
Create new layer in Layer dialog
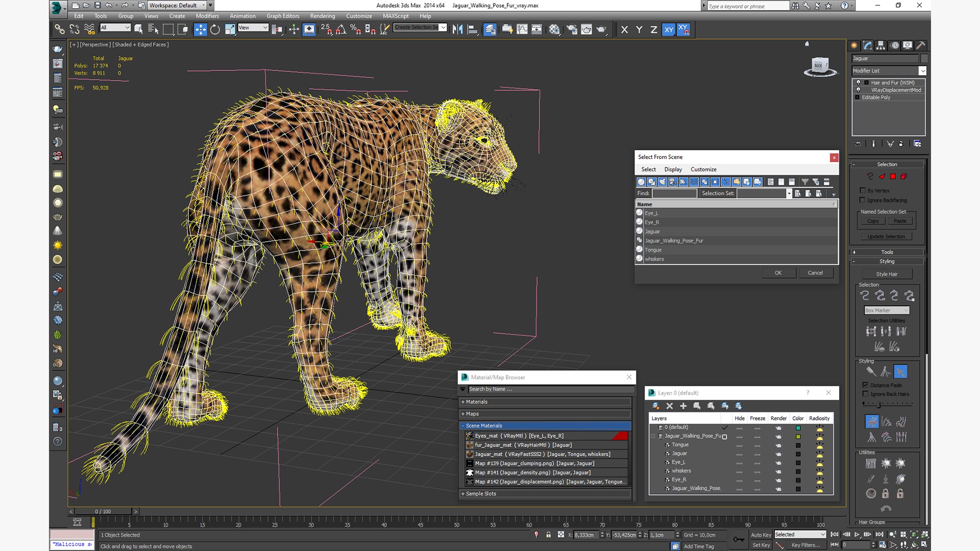click(x=655, y=406)
